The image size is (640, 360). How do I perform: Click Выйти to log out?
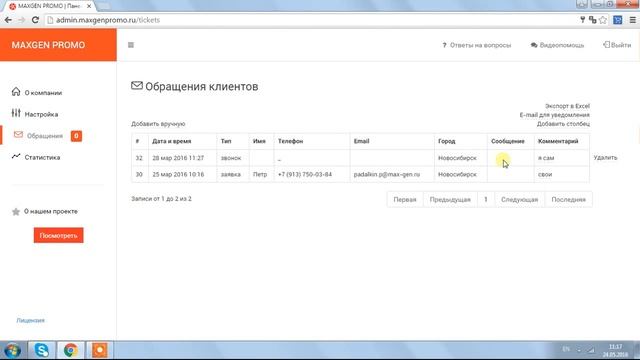[617, 45]
